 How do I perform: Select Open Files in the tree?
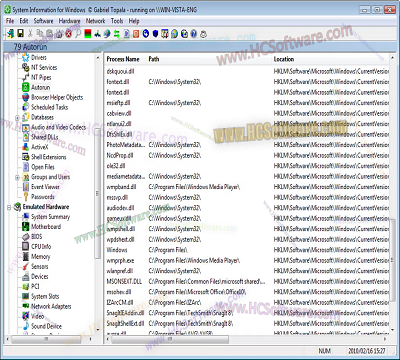[x=43, y=167]
